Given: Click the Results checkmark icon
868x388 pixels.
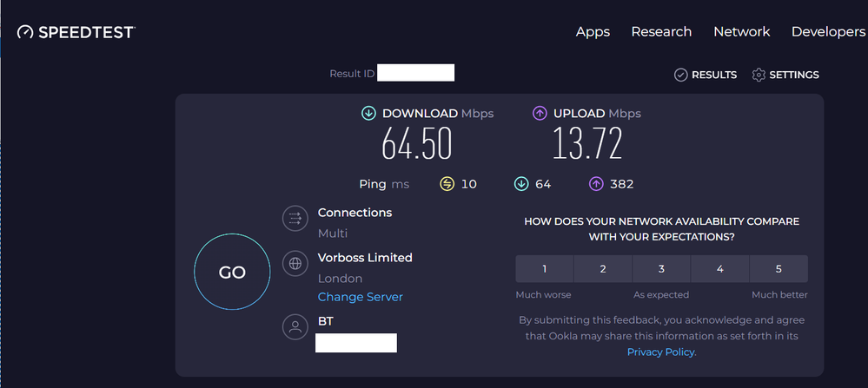Looking at the screenshot, I should click(681, 75).
